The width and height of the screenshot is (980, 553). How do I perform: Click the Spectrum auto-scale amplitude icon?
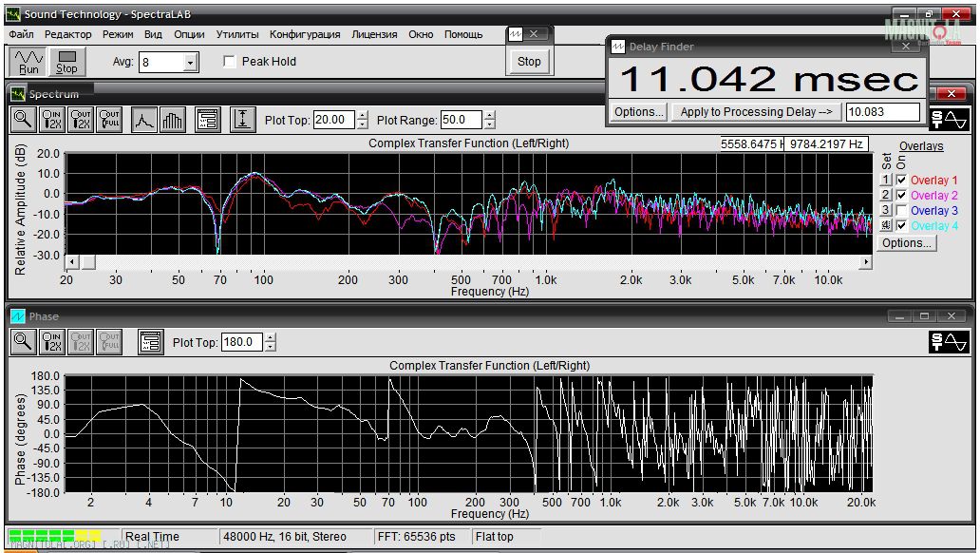[x=242, y=119]
